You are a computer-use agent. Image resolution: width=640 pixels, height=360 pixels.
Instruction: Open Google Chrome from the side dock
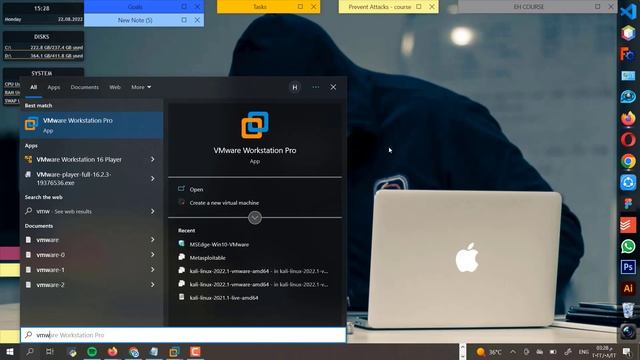coord(628,161)
